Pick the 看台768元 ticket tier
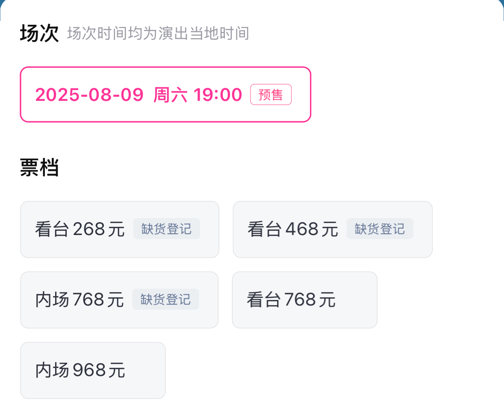 point(291,300)
